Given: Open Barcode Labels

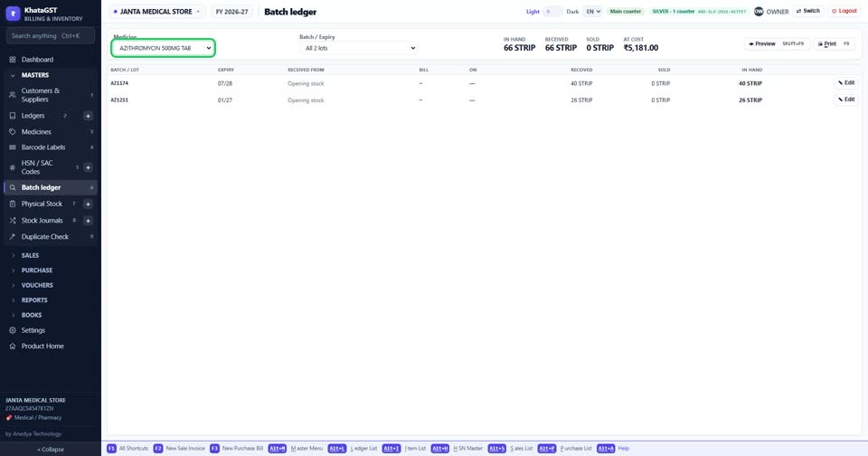Looking at the screenshot, I should point(51,147).
